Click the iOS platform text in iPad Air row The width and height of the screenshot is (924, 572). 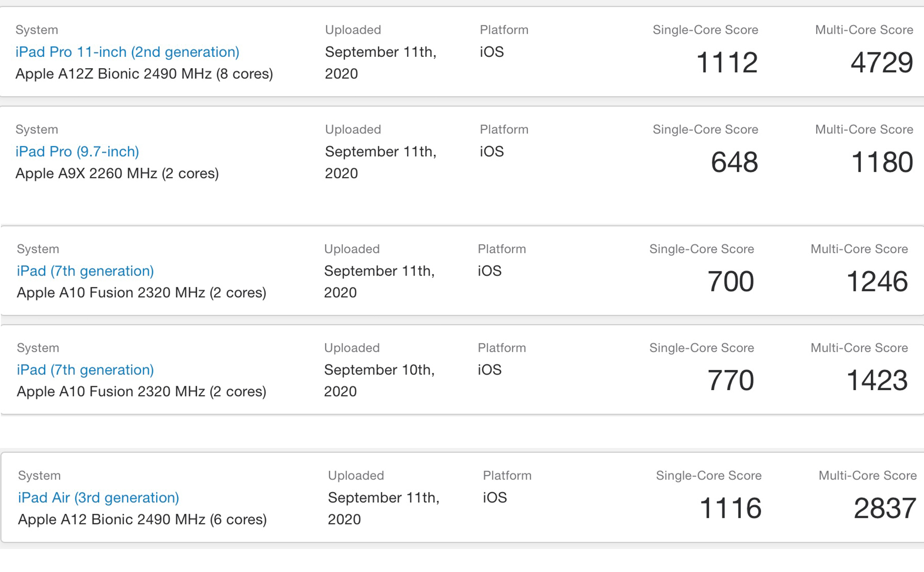pyautogui.click(x=494, y=497)
